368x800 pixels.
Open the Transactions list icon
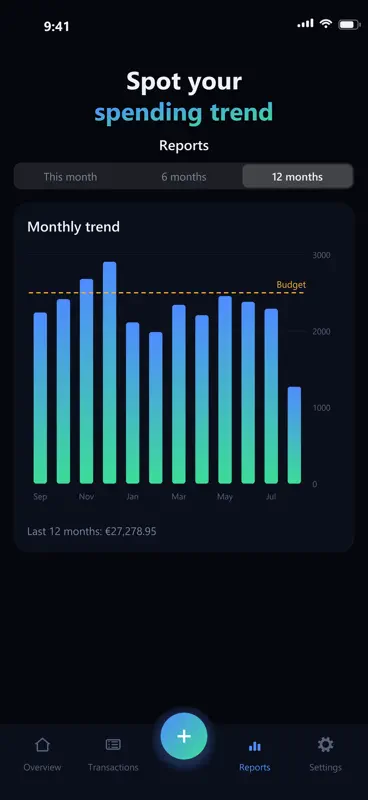pos(113,745)
